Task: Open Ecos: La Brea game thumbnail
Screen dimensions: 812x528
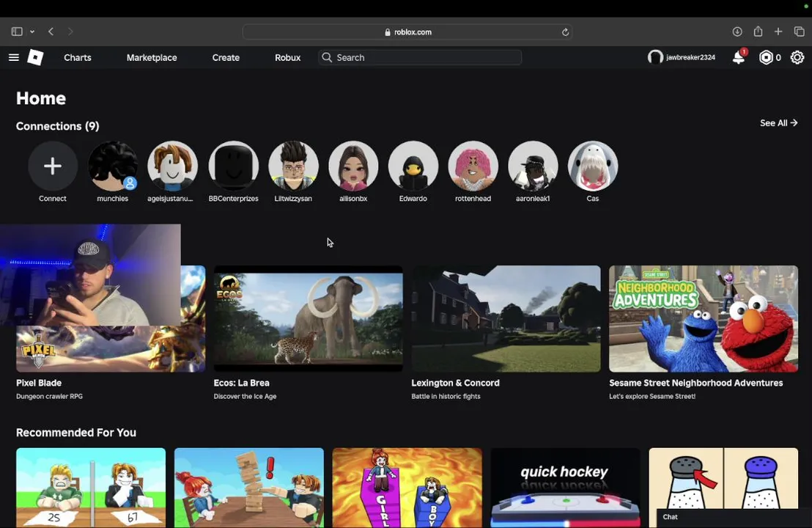Action: [308, 319]
